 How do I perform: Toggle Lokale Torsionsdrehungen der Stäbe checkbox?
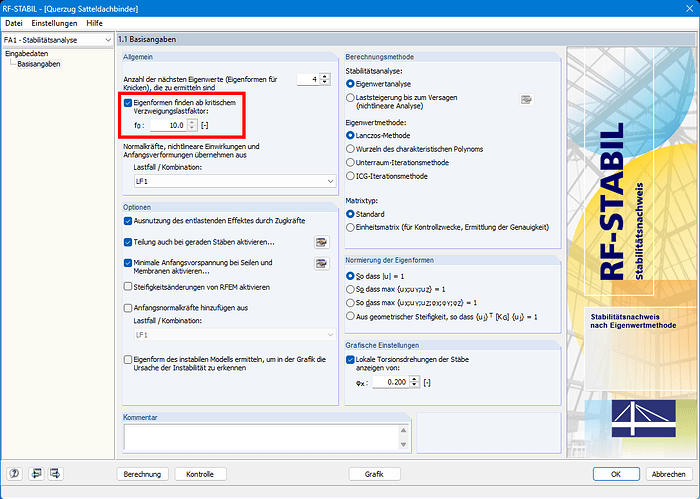coord(350,360)
